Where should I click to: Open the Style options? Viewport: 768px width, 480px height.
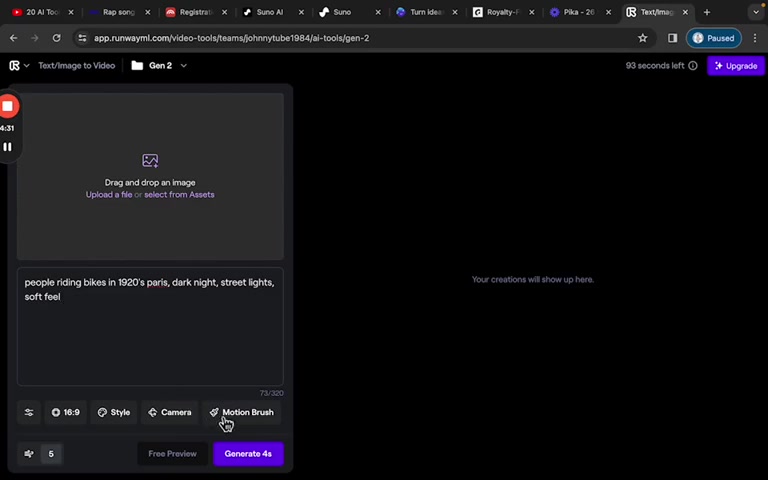click(114, 412)
